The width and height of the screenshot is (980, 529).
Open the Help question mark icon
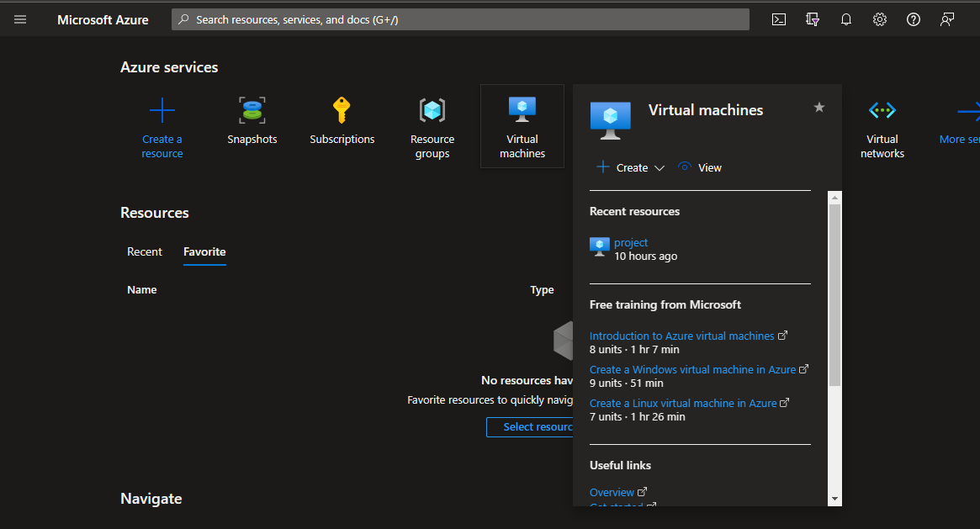point(913,19)
